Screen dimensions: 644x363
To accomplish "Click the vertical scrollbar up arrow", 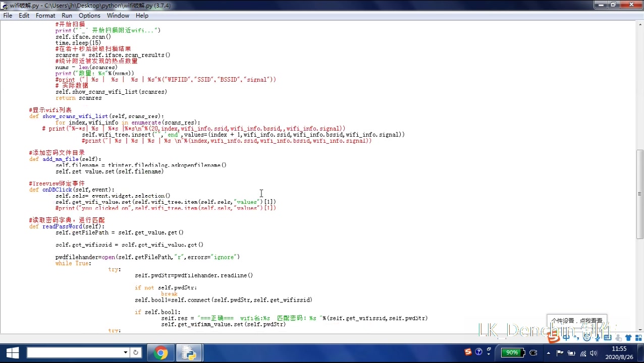I will click(x=639, y=24).
